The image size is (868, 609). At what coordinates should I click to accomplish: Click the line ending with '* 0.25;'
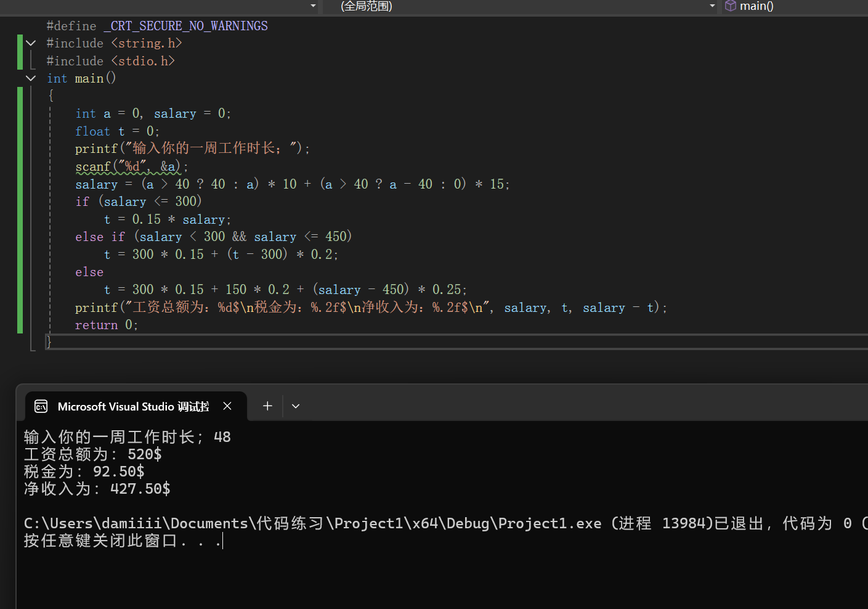[285, 290]
